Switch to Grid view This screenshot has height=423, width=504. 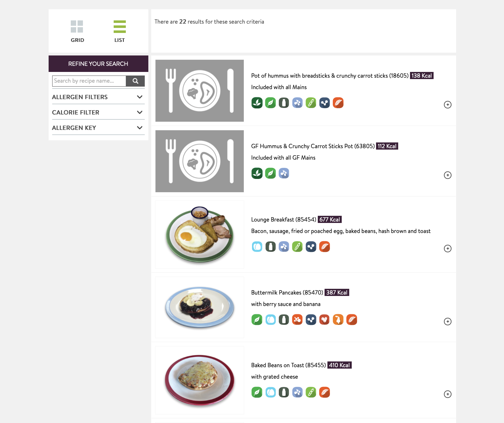click(77, 31)
